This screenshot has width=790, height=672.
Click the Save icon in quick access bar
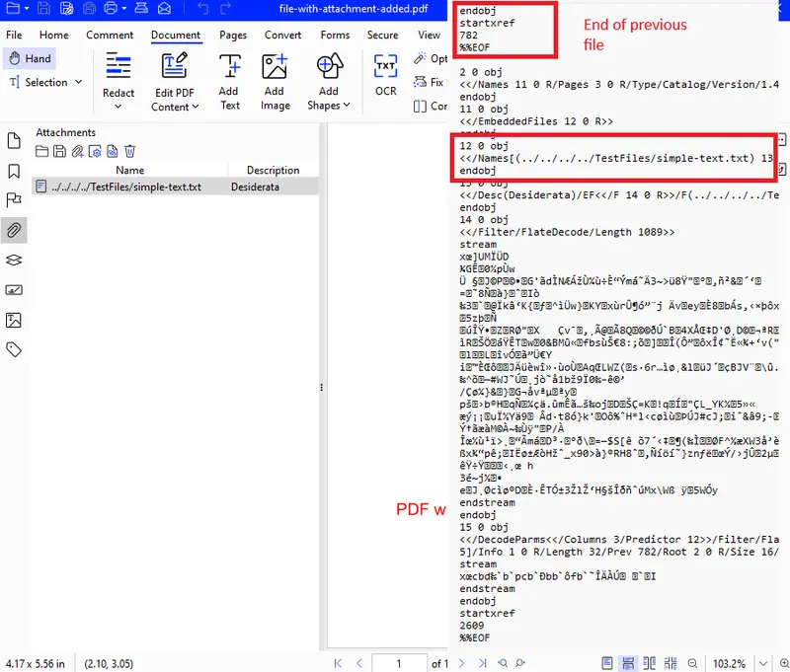43,8
